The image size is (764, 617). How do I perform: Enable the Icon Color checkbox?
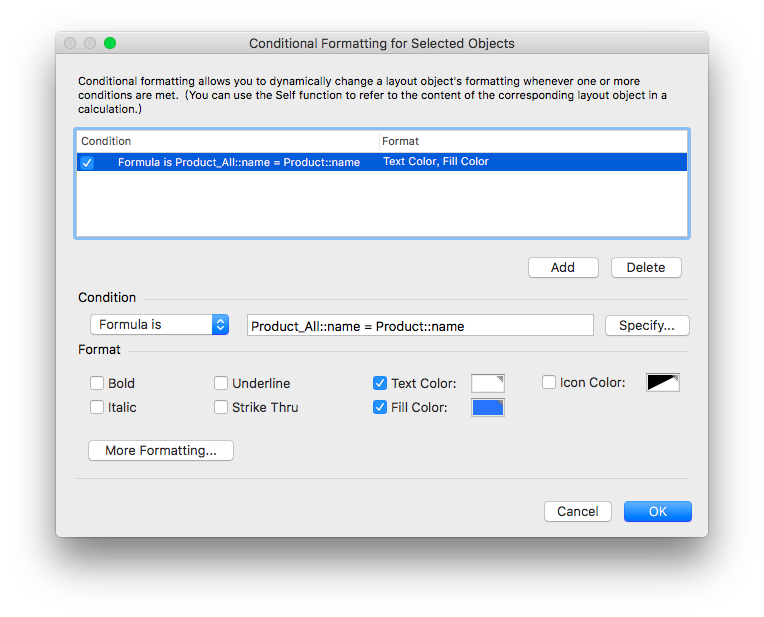click(x=549, y=382)
